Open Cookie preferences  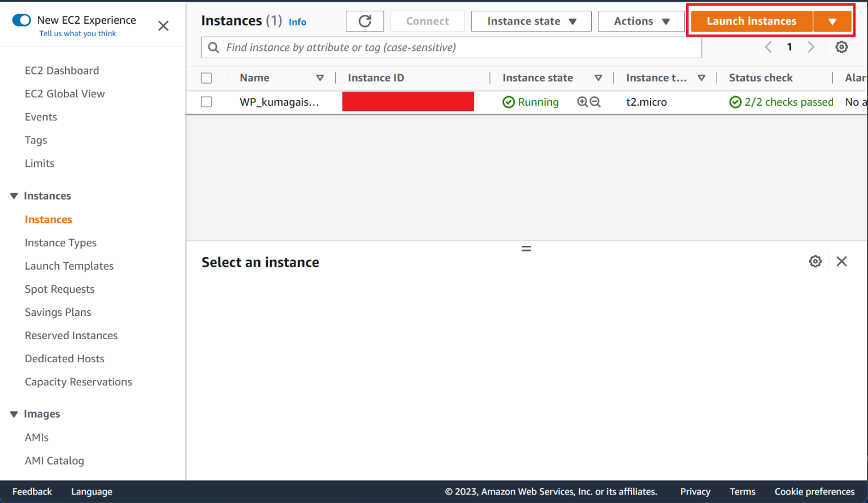[814, 491]
